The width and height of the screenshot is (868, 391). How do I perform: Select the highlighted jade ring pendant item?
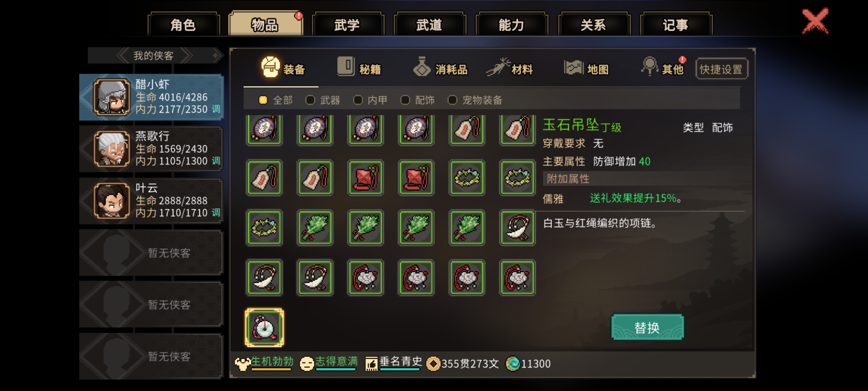264,328
